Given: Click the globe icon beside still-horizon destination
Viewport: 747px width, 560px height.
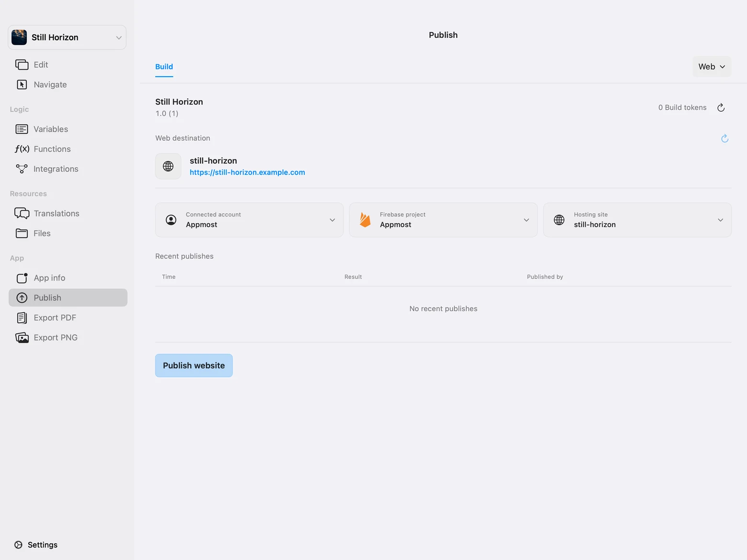Looking at the screenshot, I should tap(168, 166).
